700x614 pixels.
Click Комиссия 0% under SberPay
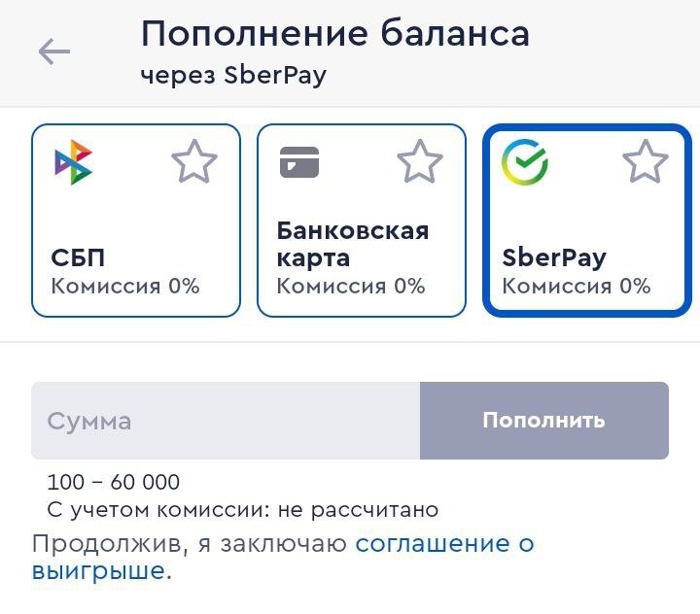pyautogui.click(x=576, y=286)
